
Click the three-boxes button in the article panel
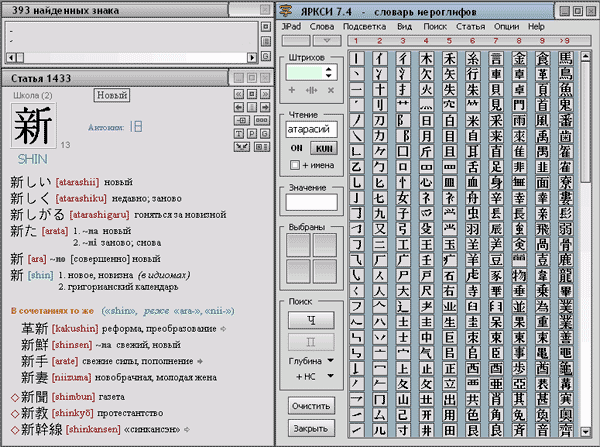[262, 121]
